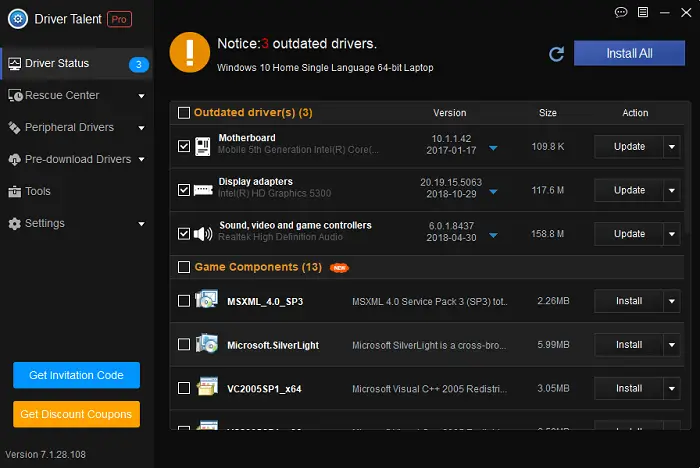Select Tools in the sidebar

(76, 192)
